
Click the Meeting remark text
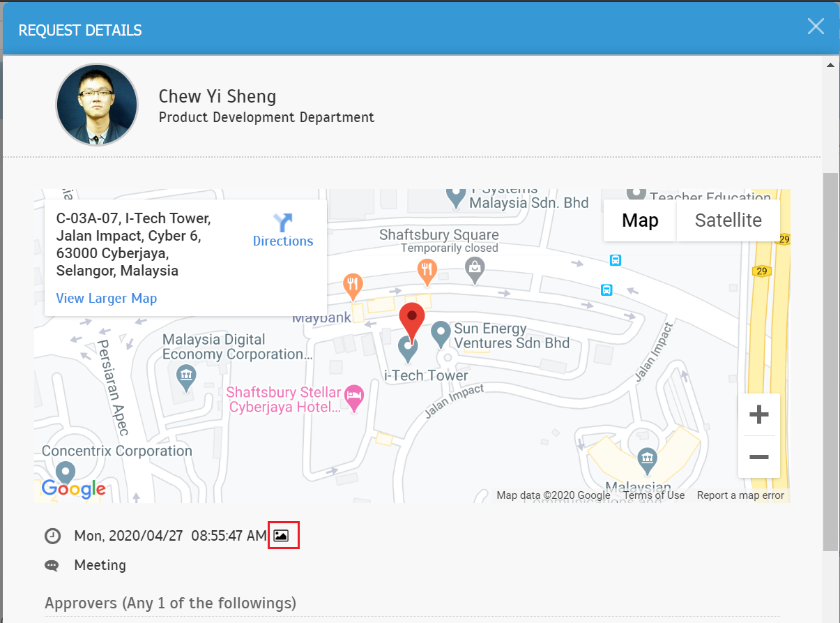tap(100, 565)
